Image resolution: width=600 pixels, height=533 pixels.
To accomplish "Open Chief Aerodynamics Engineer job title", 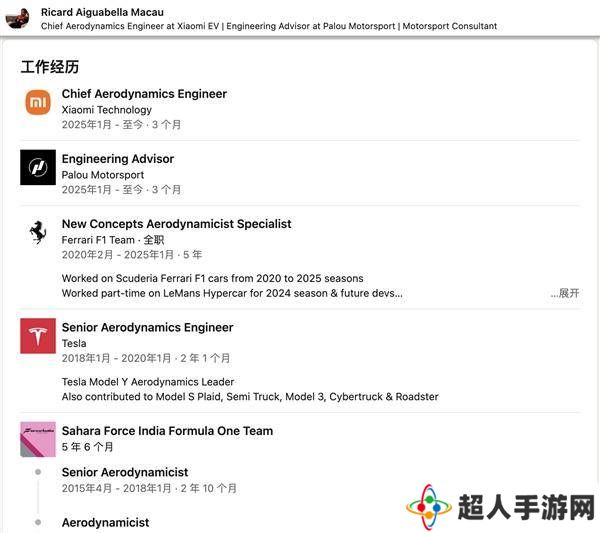I will (x=144, y=94).
